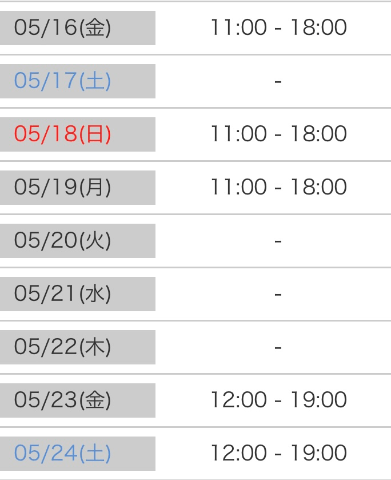
Task: Click 11:00 - 18:00 hours for 05/19
Action: [279, 187]
